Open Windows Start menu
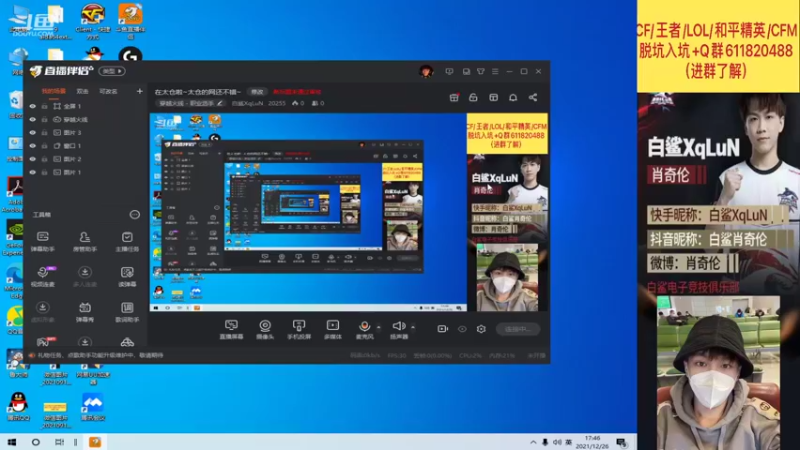 point(12,442)
